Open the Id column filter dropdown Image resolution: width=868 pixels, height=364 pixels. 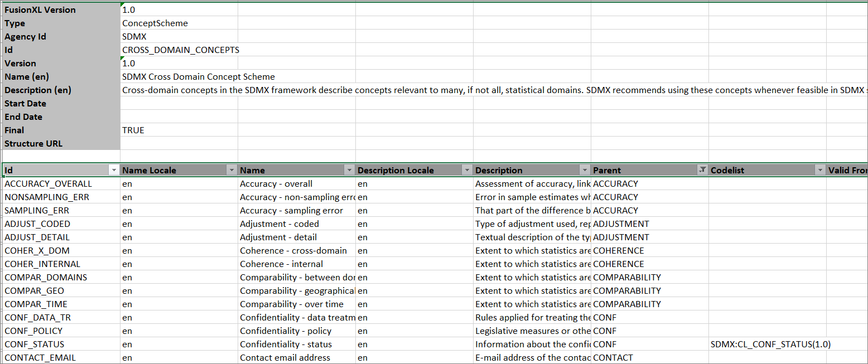click(x=114, y=171)
